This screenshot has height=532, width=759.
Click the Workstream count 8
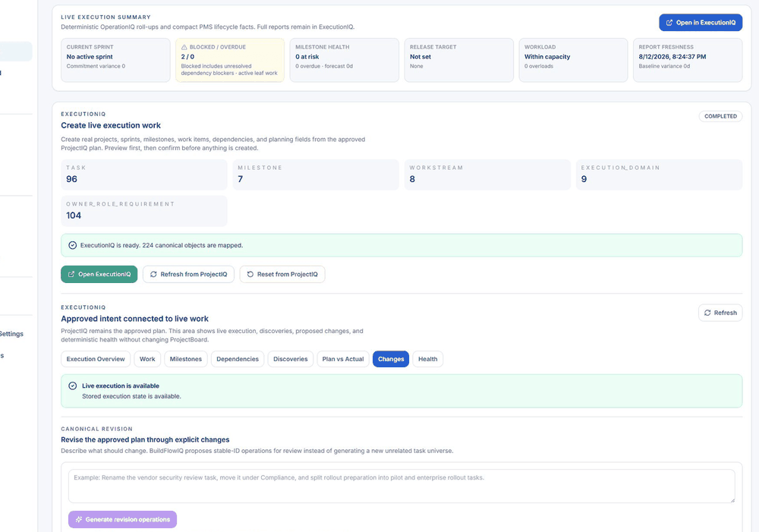(x=412, y=179)
